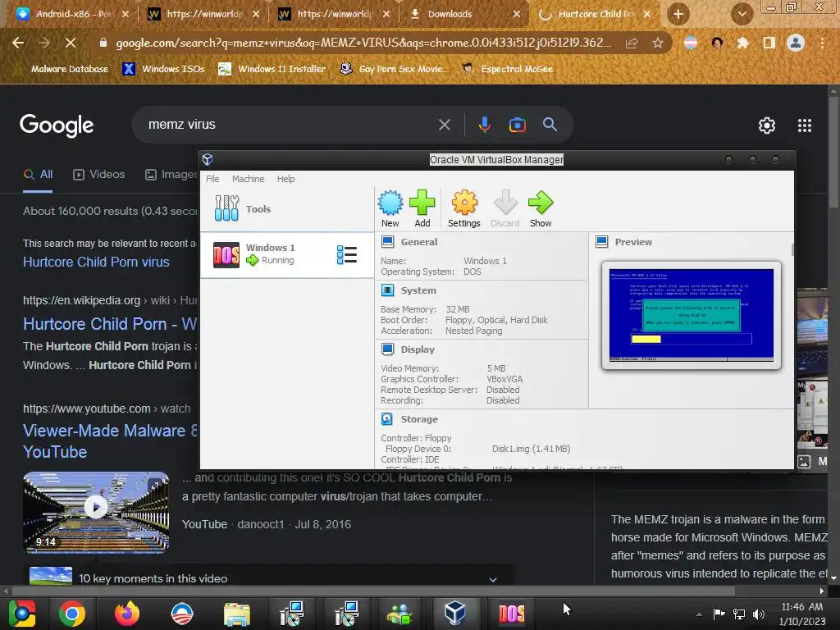Click the Preview panel monitor icon
840x630 pixels.
pyautogui.click(x=601, y=242)
